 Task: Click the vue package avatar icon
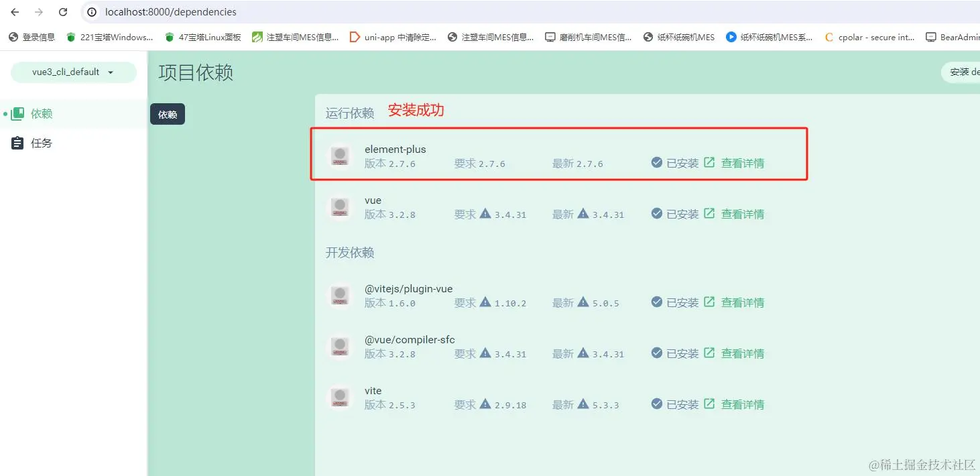point(340,206)
